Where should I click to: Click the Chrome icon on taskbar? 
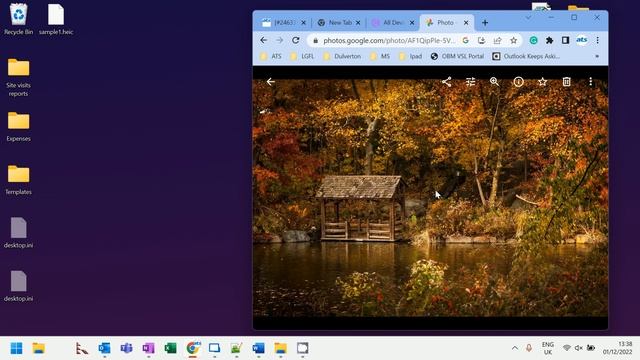click(193, 348)
